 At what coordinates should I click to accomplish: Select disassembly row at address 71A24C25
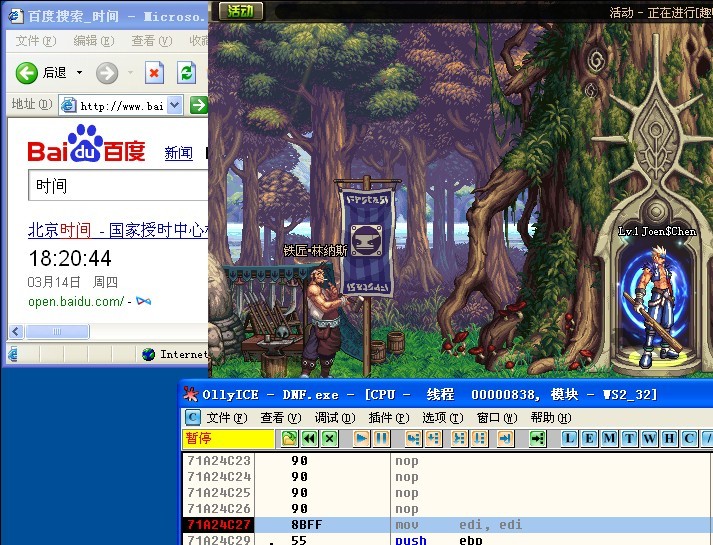(447, 493)
